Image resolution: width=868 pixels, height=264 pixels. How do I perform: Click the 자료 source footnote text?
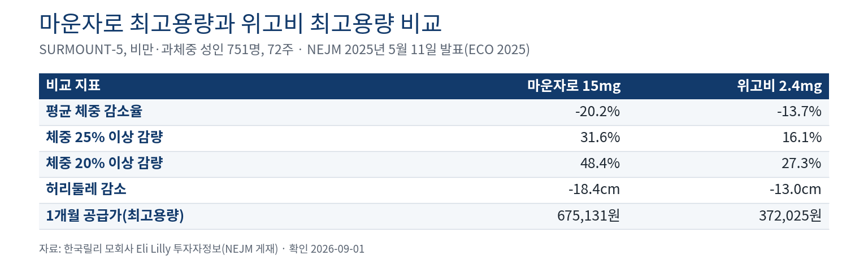point(202,249)
